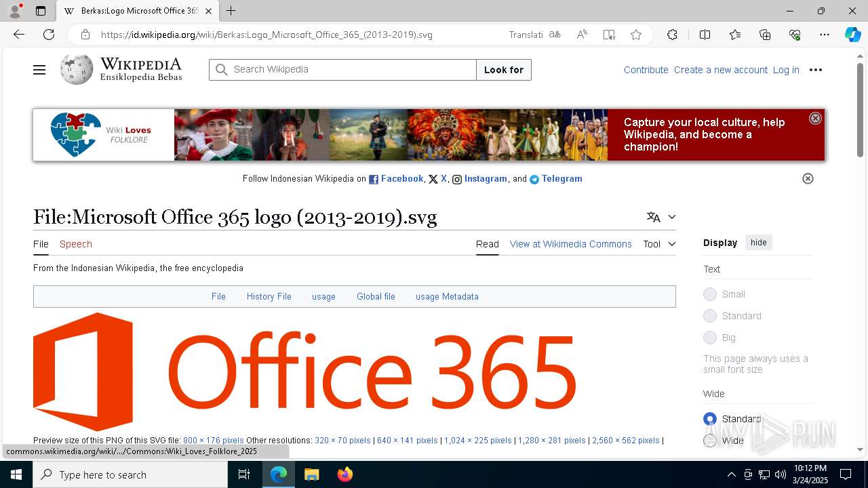
Task: Show hidden system tray icons chevron
Action: tap(731, 474)
